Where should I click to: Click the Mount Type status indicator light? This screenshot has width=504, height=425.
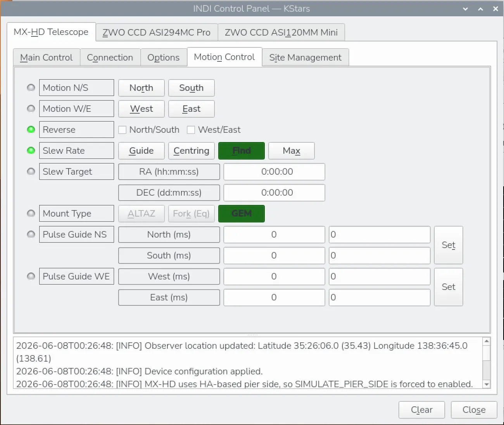click(31, 213)
